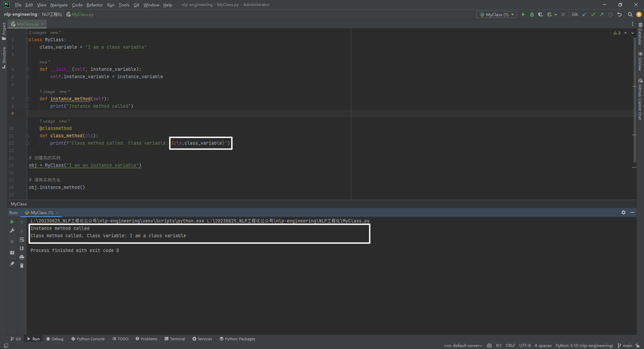The image size is (644, 349).
Task: Click the orange IDE update icon
Action: [639, 14]
